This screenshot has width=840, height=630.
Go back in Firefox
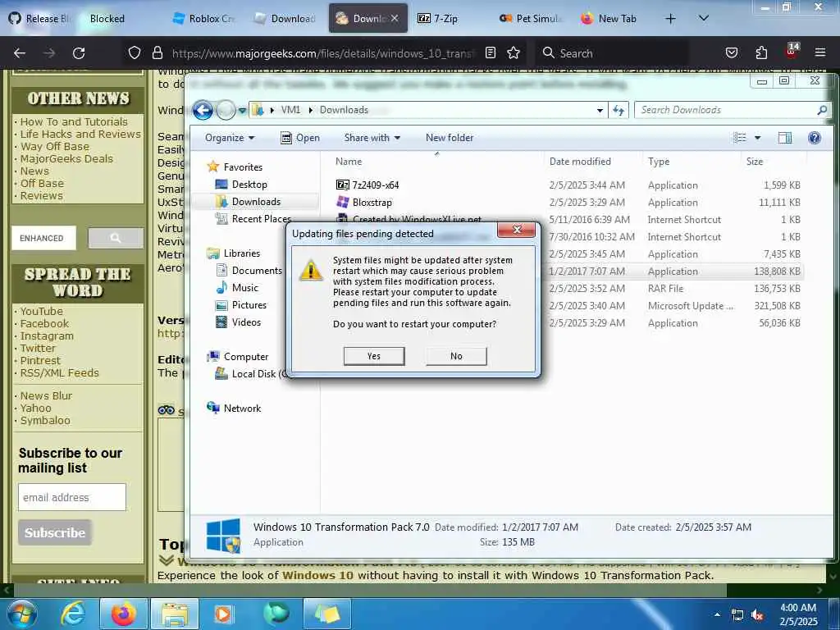[x=20, y=53]
